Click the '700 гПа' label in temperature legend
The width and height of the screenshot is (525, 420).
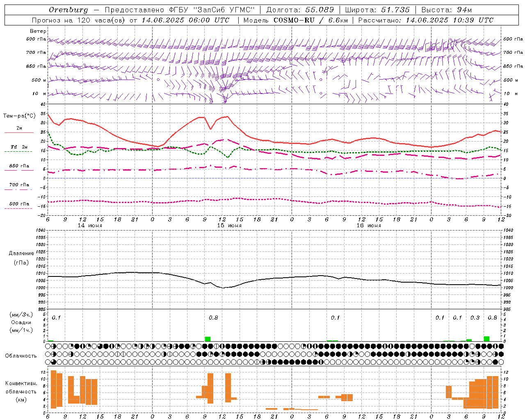[19, 185]
